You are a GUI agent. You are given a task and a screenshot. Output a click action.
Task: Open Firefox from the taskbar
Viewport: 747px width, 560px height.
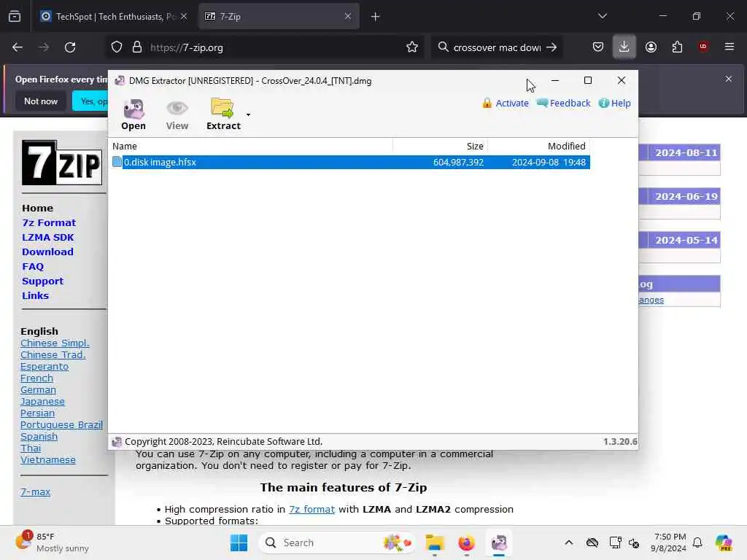466,542
